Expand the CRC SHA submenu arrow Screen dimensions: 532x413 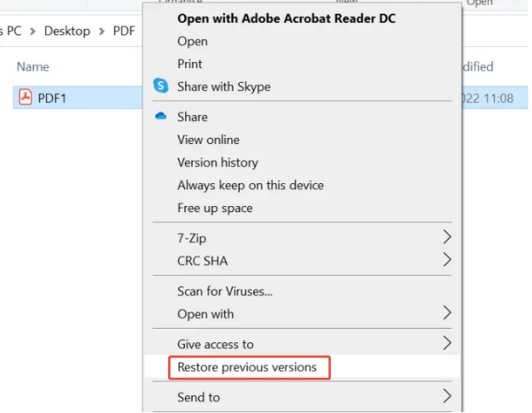448,260
